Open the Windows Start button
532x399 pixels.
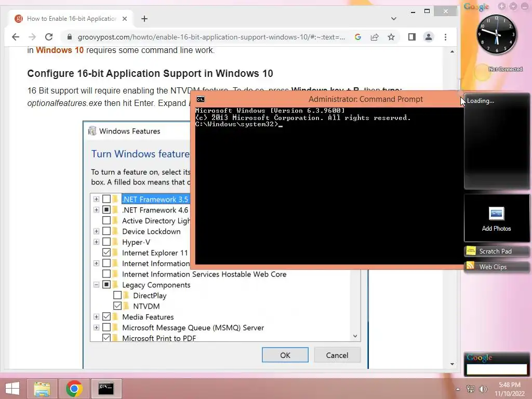pyautogui.click(x=12, y=389)
